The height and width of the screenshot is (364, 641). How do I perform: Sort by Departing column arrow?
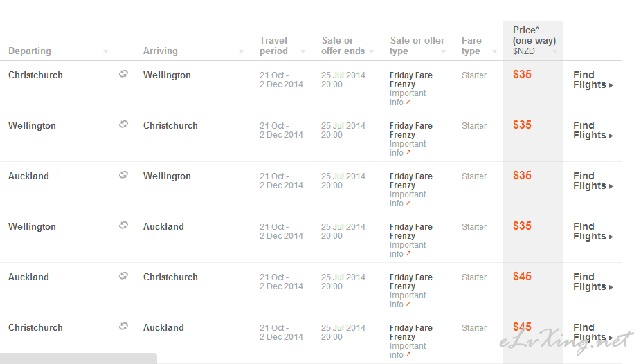105,51
